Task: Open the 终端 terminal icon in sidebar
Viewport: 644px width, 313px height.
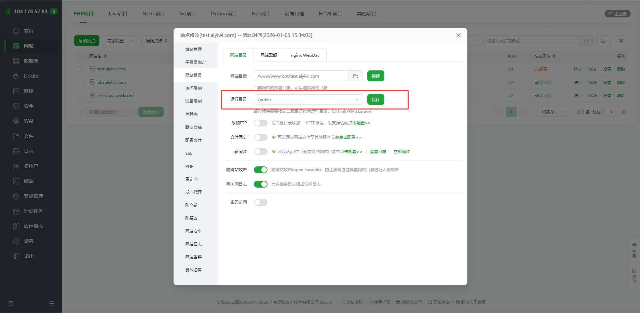Action: (x=16, y=181)
